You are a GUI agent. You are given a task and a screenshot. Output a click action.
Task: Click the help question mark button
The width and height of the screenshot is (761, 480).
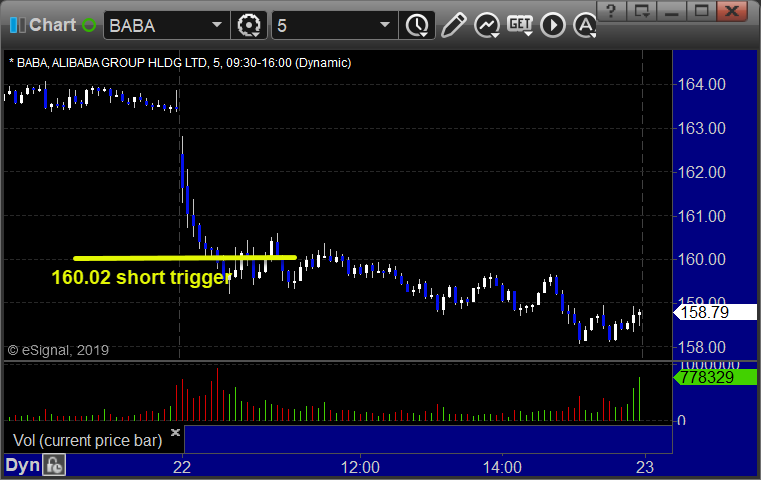[x=611, y=10]
